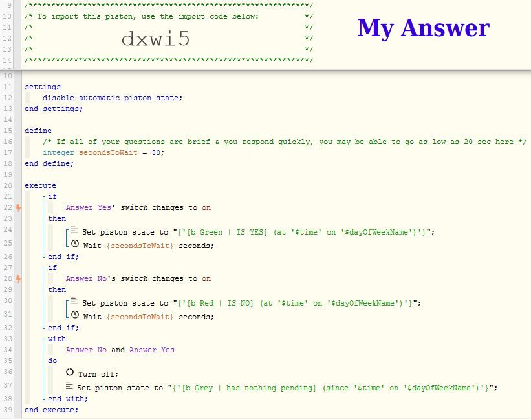This screenshot has height=420, width=531.
Task: Click 'end if;' on line 32
Action: tap(63, 328)
